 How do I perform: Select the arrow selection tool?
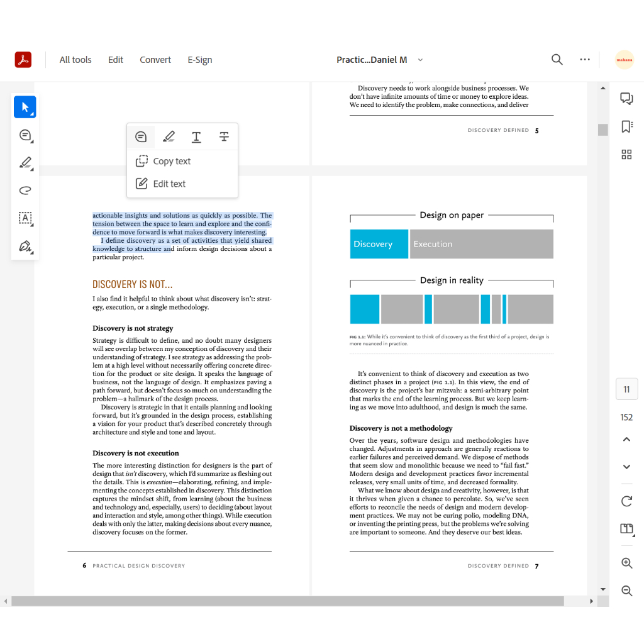pos(25,107)
